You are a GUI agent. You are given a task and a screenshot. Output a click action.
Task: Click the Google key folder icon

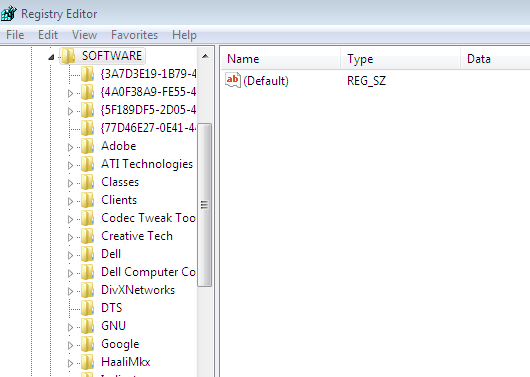[88, 344]
